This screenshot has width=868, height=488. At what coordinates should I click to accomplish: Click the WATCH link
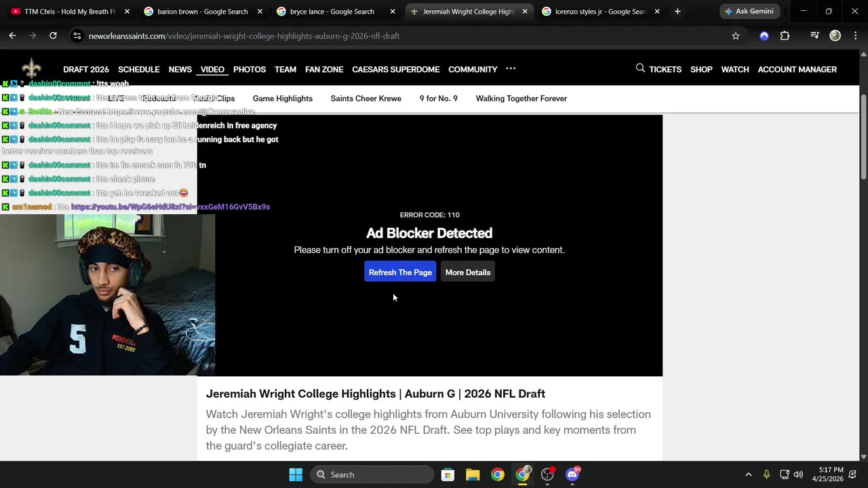(735, 69)
